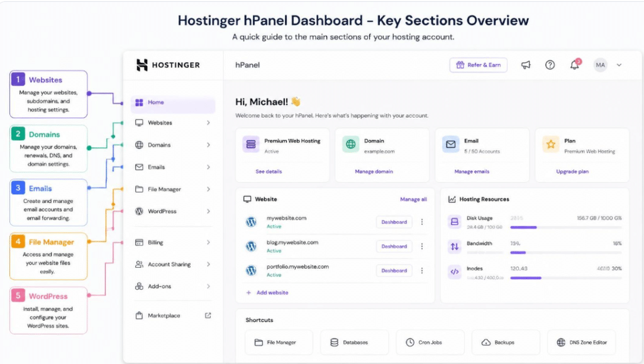This screenshot has width=644, height=364.
Task: Click the example.com domain text
Action: (379, 152)
